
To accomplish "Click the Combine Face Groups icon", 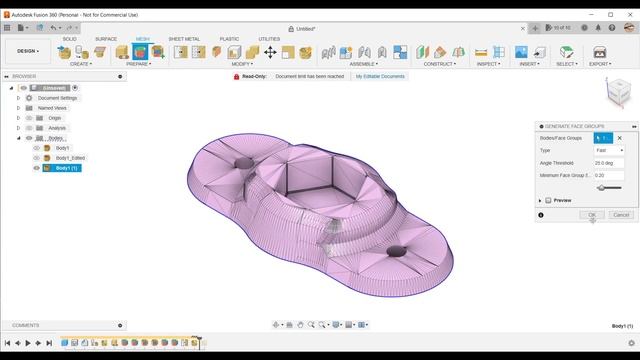I will [158, 52].
